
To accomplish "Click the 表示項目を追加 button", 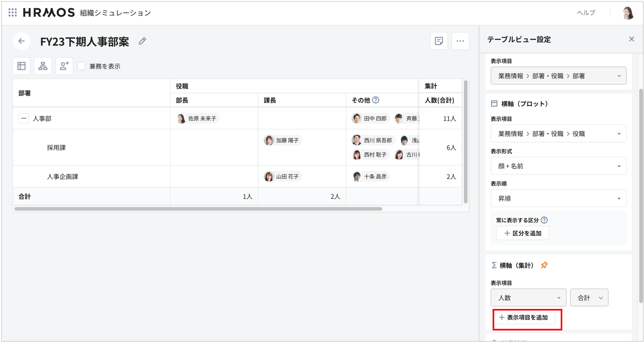I will pyautogui.click(x=524, y=318).
